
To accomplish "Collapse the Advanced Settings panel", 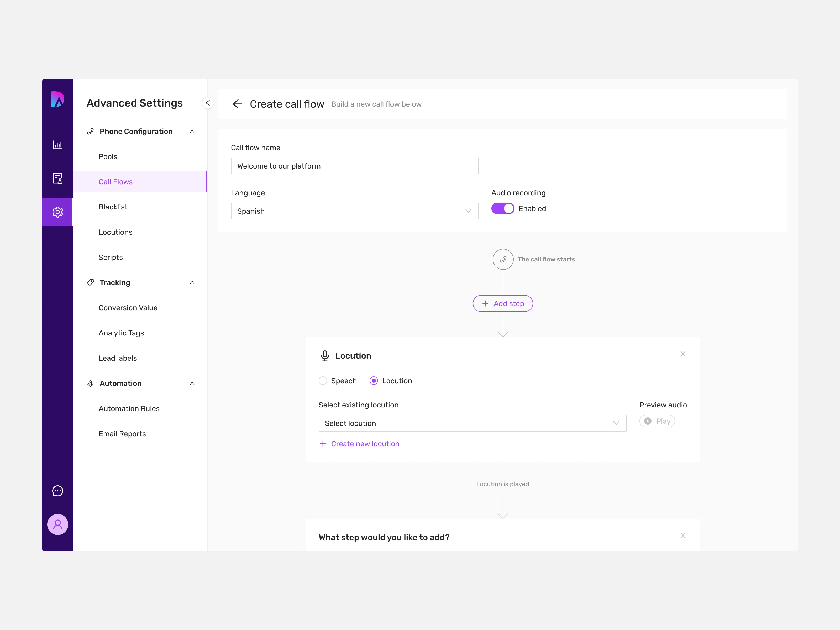I will point(207,103).
